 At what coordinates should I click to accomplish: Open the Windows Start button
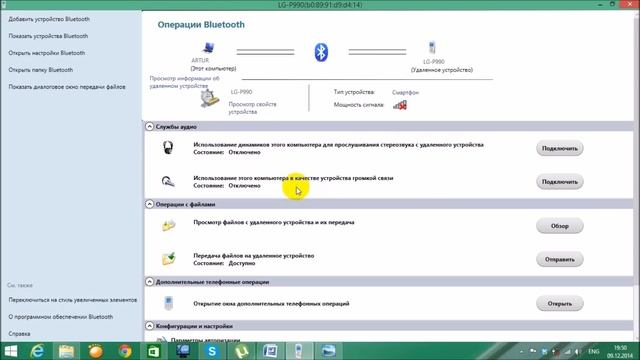point(11,351)
